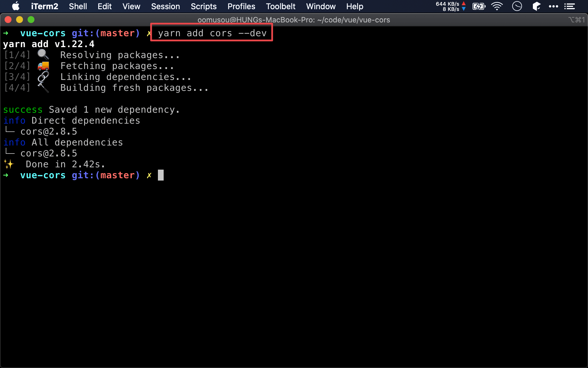Click the magnifying glass emoji on step 1/4
Image resolution: width=588 pixels, height=368 pixels.
tap(43, 55)
